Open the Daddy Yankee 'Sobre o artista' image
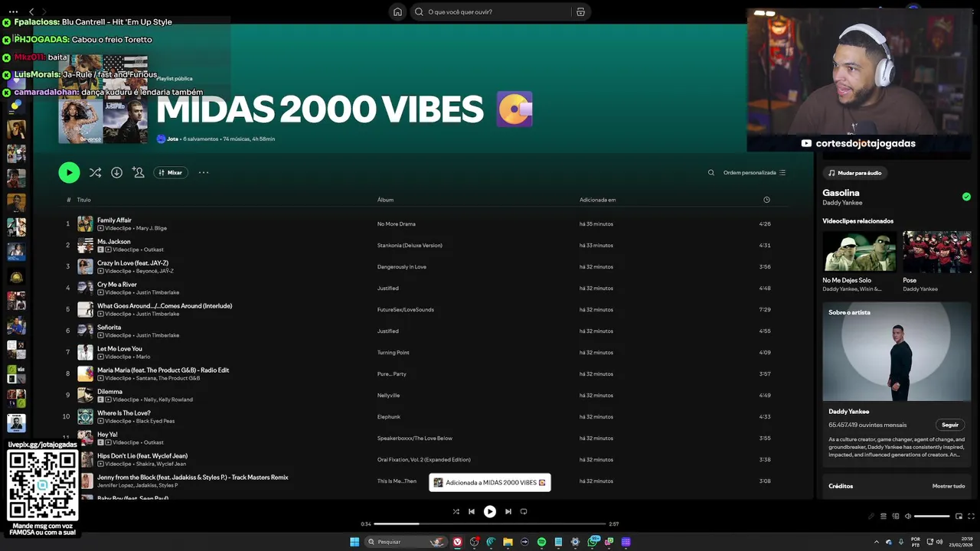980x551 pixels. (x=897, y=351)
